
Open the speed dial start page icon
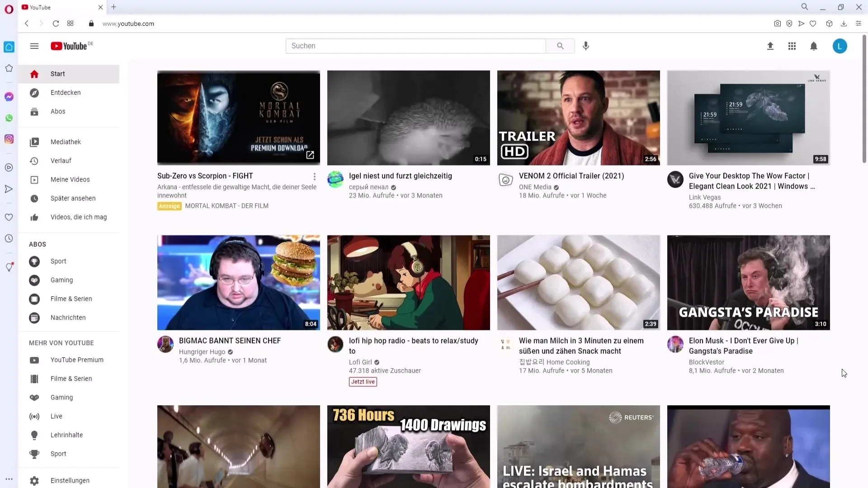[70, 23]
